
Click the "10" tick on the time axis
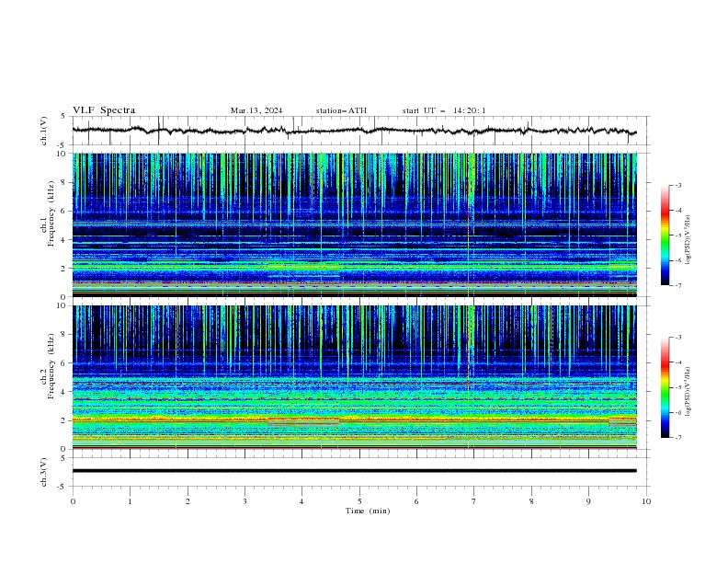tap(646, 501)
